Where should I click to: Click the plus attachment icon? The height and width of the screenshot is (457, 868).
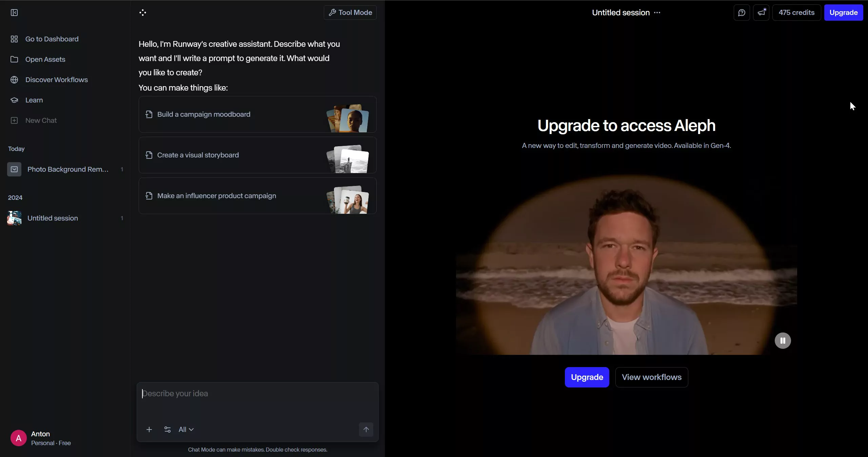point(149,430)
